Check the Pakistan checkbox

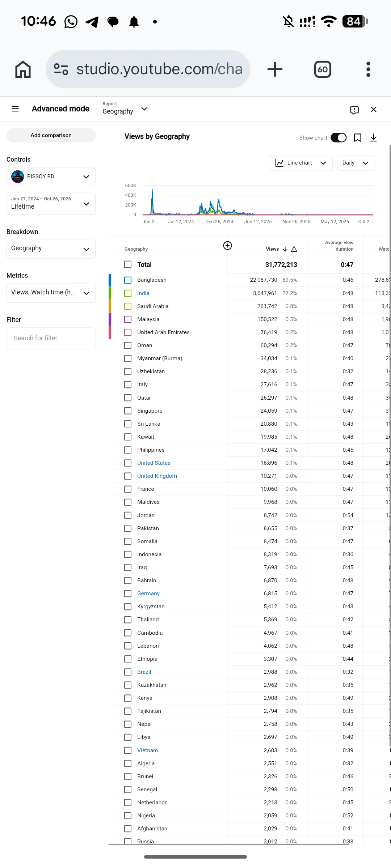pyautogui.click(x=128, y=528)
